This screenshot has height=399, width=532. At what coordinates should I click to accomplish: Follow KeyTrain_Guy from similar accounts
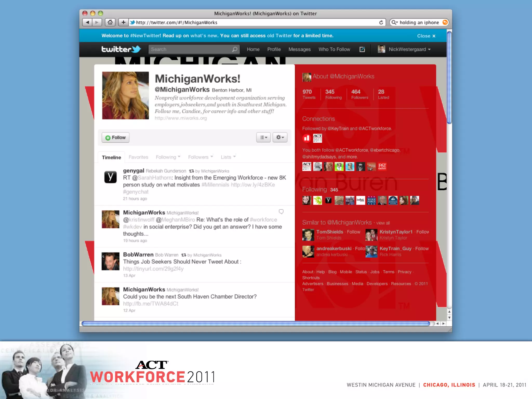pyautogui.click(x=422, y=249)
